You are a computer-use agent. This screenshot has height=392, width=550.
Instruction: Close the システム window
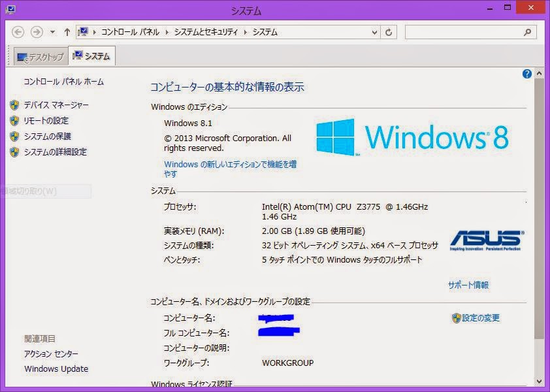[x=530, y=7]
